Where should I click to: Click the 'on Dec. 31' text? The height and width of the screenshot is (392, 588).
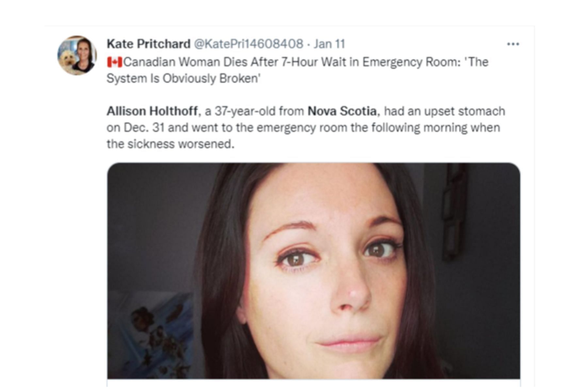(x=136, y=128)
